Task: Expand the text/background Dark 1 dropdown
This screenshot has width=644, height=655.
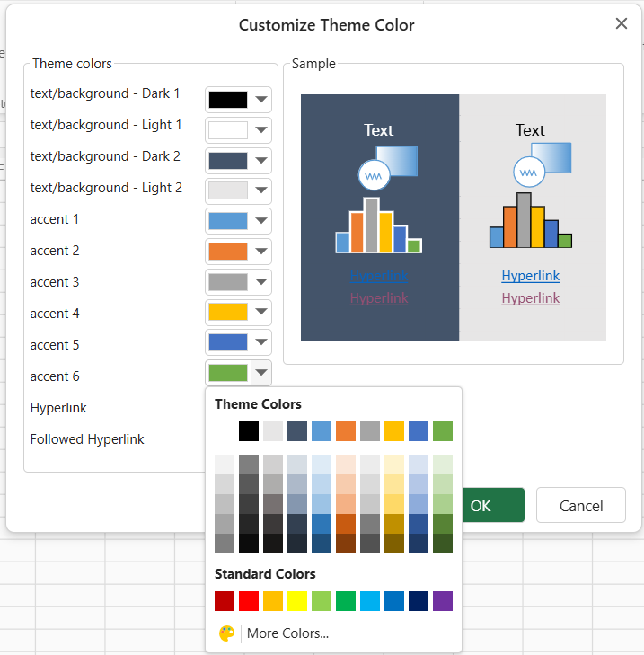Action: [261, 100]
